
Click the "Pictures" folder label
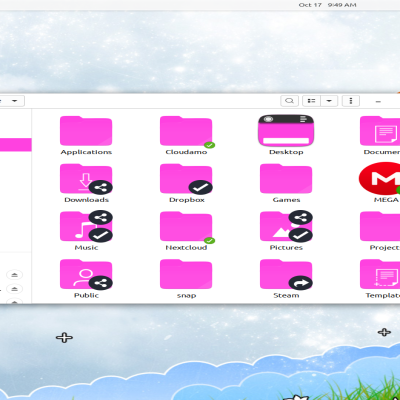coord(286,248)
